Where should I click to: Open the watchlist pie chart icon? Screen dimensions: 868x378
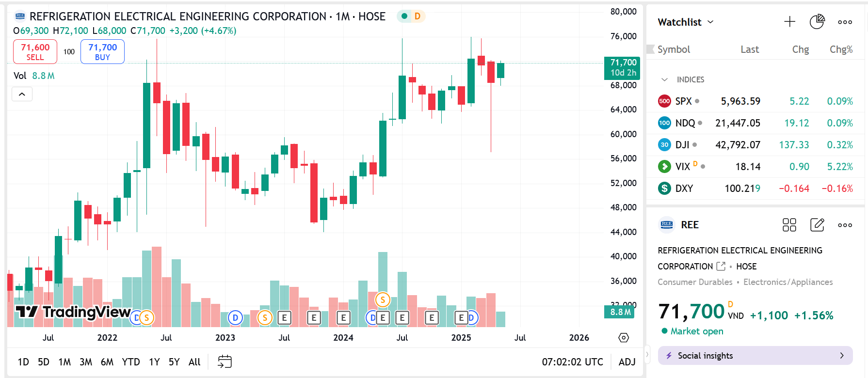pos(817,22)
